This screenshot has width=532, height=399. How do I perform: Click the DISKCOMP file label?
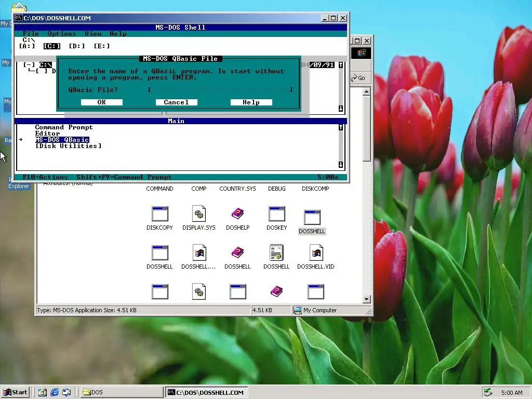315,189
